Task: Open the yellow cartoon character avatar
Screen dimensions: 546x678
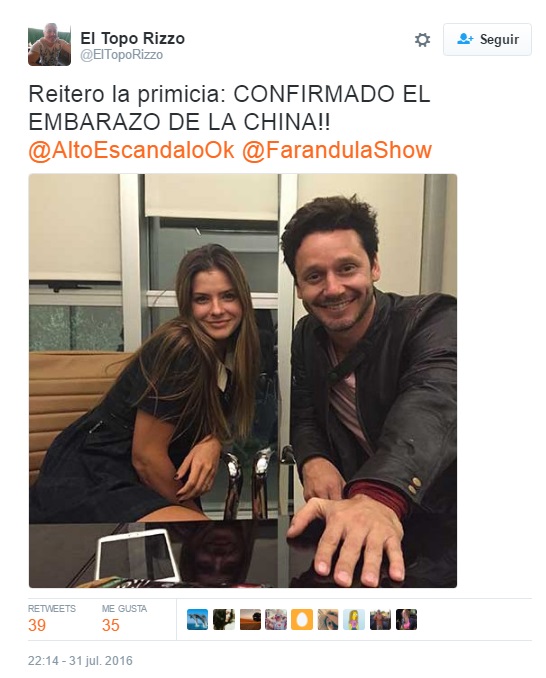Action: [354, 619]
